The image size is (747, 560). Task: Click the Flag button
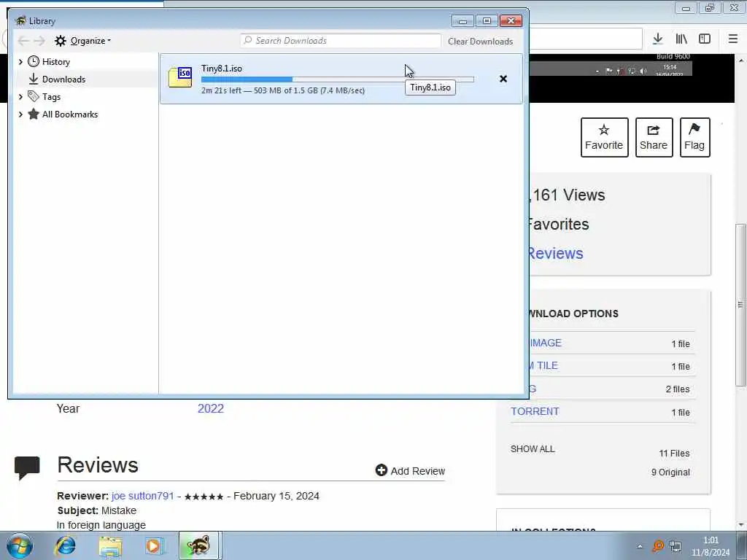tap(694, 137)
